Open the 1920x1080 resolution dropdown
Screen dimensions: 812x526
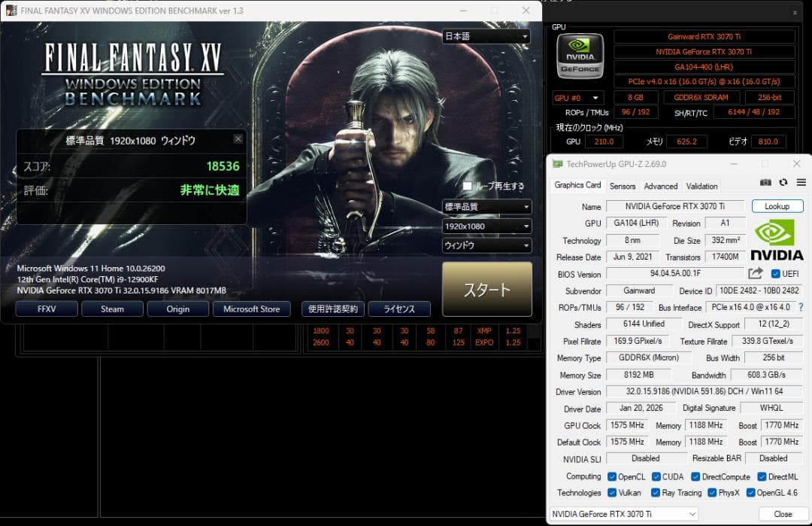tap(486, 227)
